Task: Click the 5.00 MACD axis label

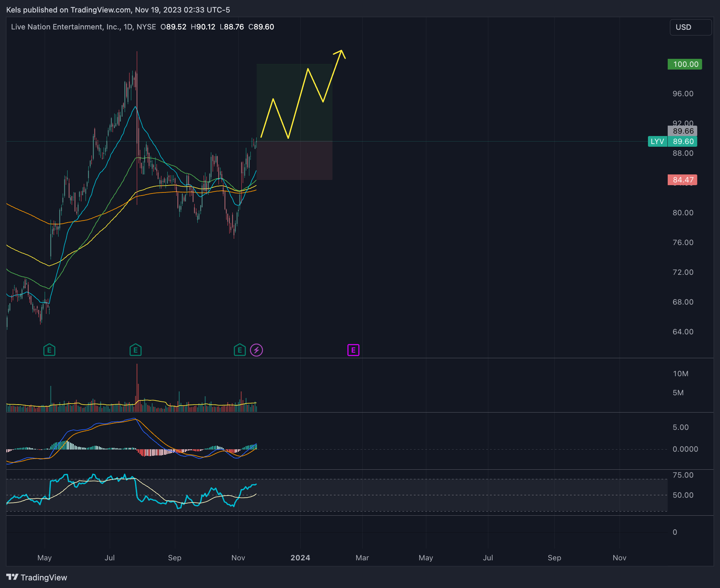Action: coord(681,427)
